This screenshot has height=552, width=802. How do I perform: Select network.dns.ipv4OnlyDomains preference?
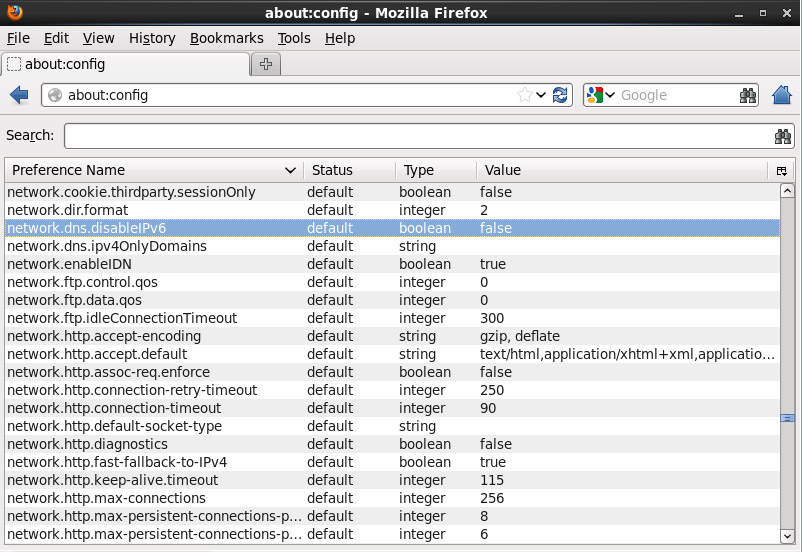pyautogui.click(x=392, y=246)
